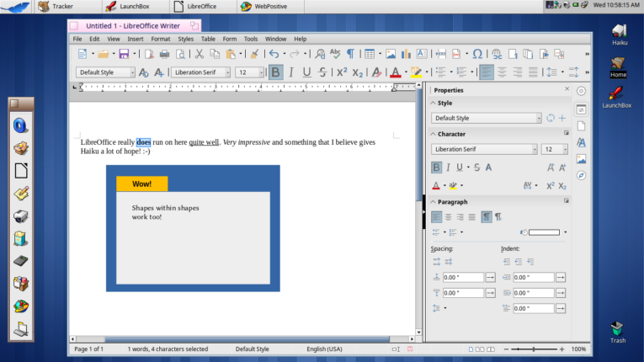Click the Spelling check icon
The height and width of the screenshot is (362, 644).
tap(335, 54)
